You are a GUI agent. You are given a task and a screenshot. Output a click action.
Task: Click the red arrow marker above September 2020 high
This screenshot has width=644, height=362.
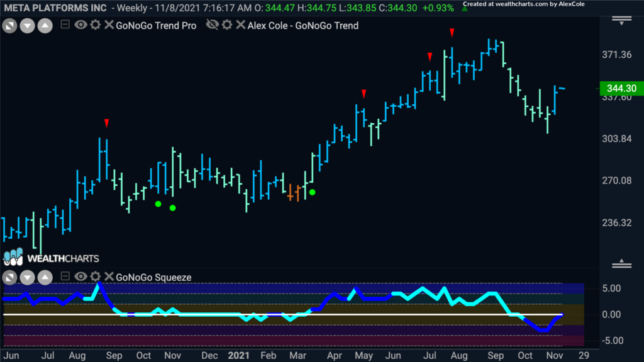coord(107,123)
